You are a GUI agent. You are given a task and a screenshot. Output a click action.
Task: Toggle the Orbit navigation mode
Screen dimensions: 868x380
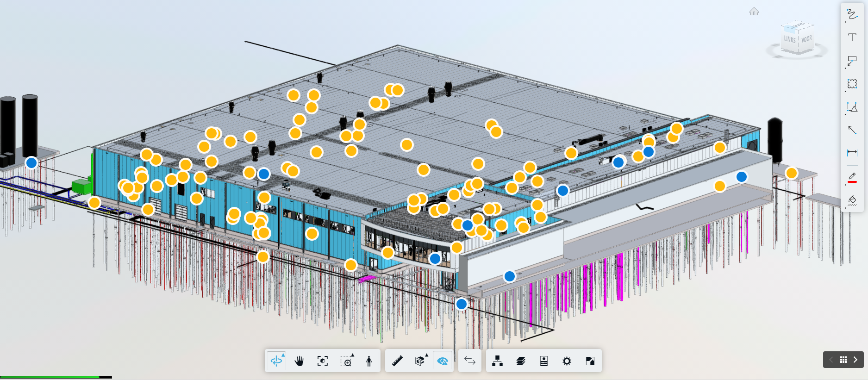click(x=276, y=361)
